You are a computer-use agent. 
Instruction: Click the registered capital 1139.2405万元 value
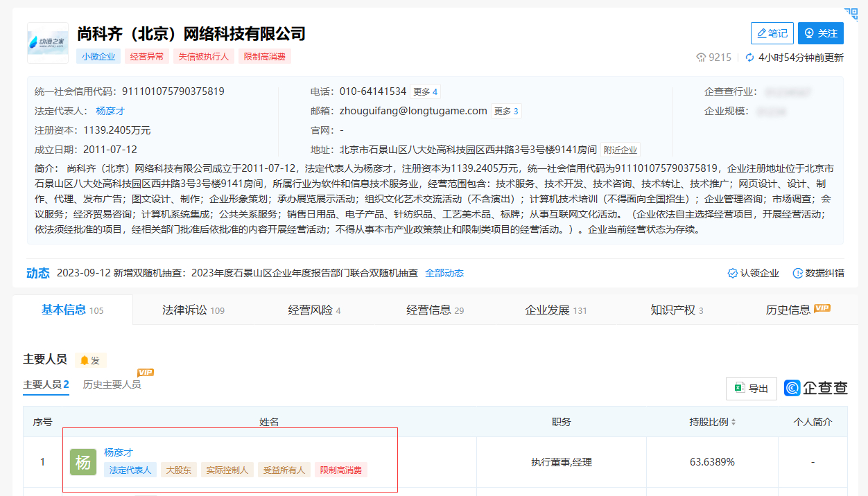117,130
